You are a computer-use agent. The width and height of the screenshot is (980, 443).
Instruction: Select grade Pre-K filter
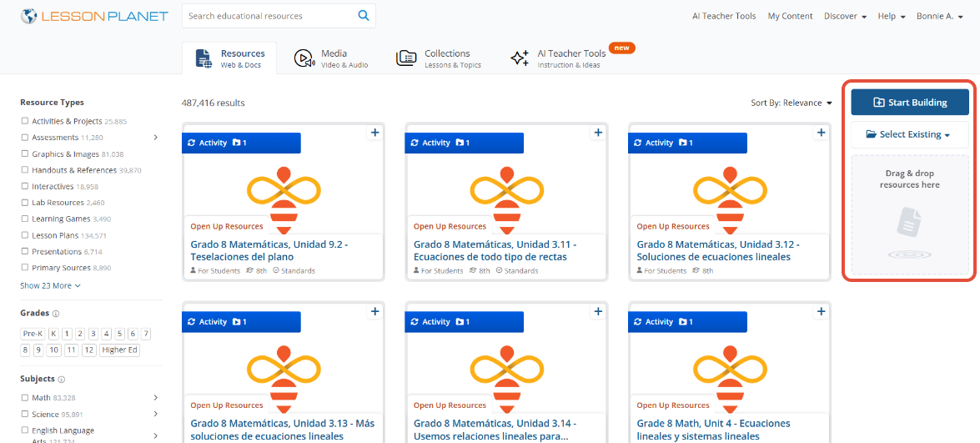(x=33, y=334)
